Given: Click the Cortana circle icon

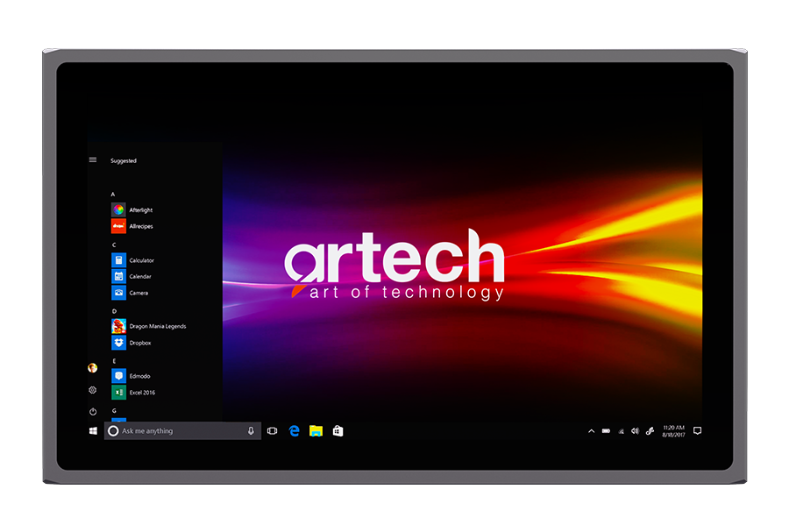Looking at the screenshot, I should click(x=113, y=431).
